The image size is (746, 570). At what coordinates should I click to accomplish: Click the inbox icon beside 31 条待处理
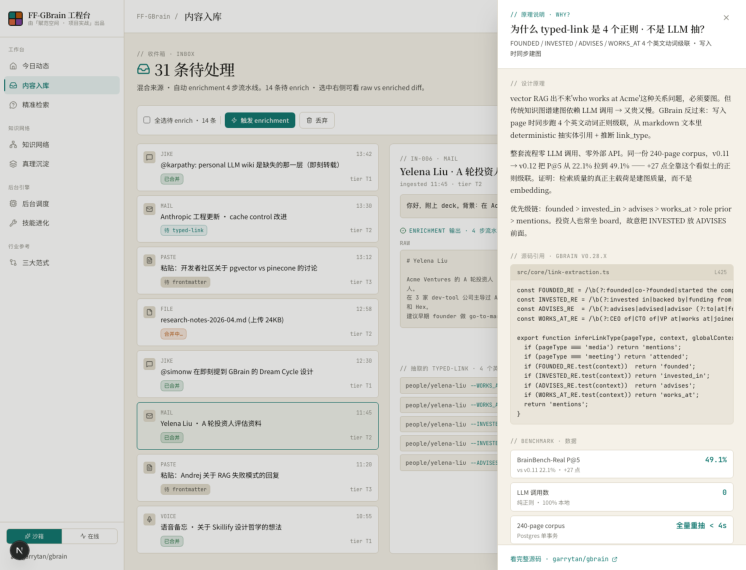click(143, 69)
